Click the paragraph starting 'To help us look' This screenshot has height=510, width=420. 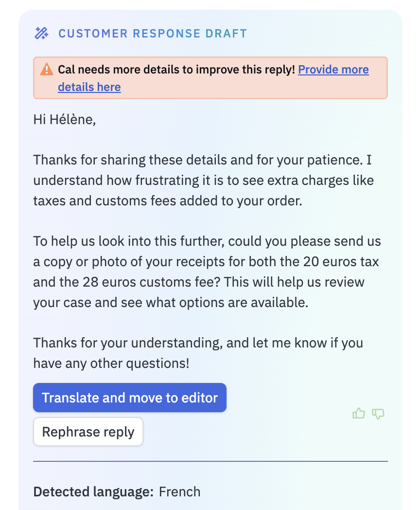tap(207, 272)
